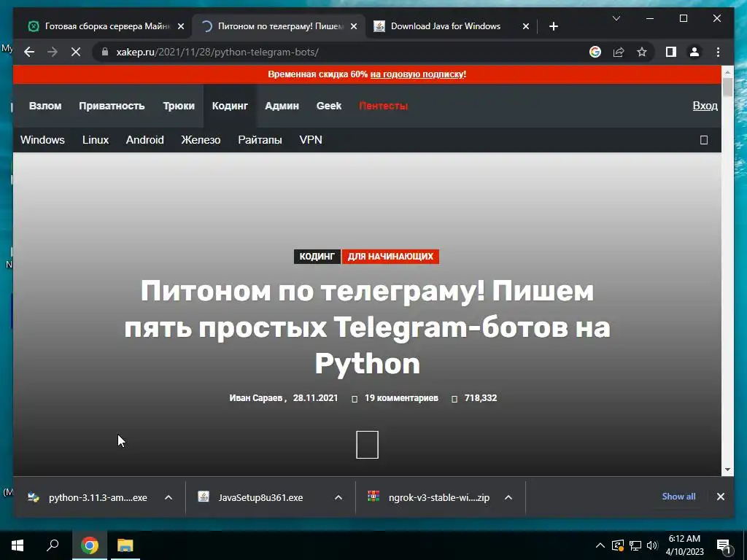The width and height of the screenshot is (747, 560).
Task: Open the Windows subcategory
Action: (42, 140)
